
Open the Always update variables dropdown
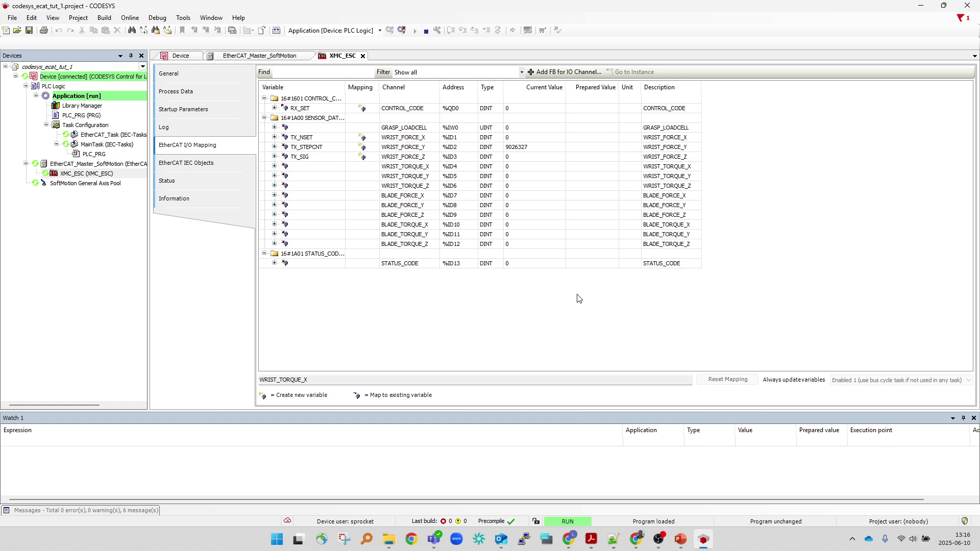coord(969,380)
